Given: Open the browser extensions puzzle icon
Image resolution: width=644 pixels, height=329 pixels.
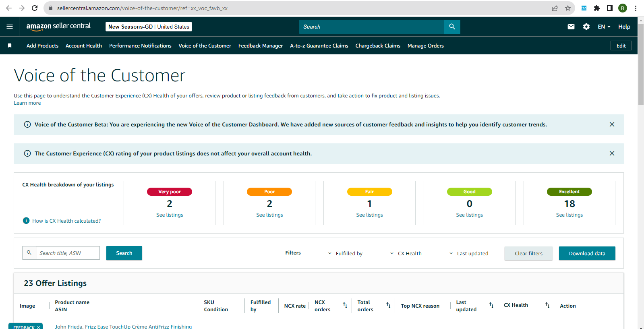Looking at the screenshot, I should coord(597,8).
